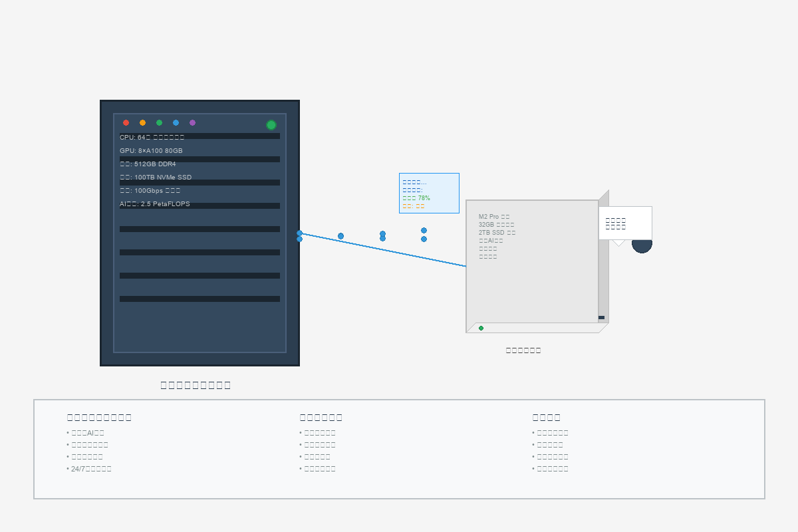
Task: Click the small green indicator dot in the server LED row
Action: [159, 122]
